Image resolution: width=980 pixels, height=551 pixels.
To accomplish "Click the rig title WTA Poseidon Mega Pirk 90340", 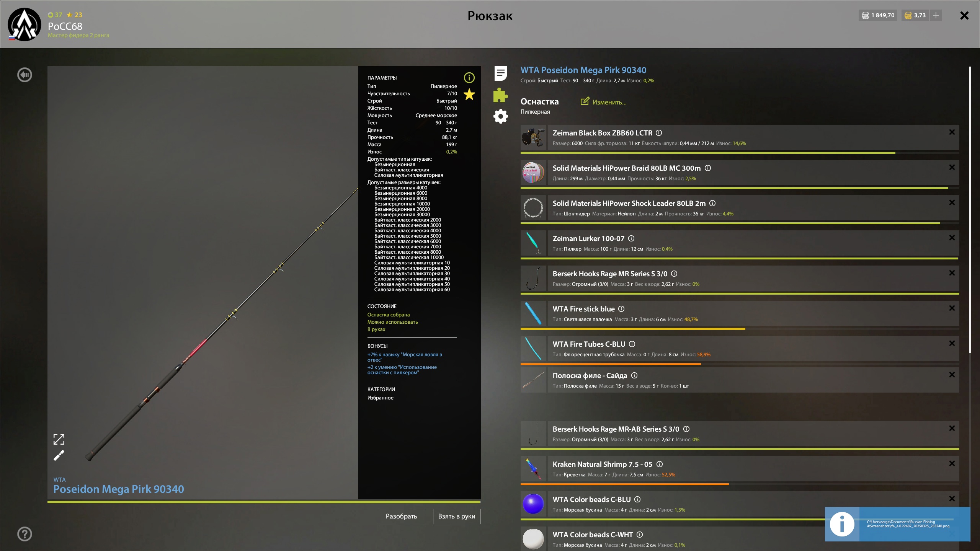I will [583, 70].
